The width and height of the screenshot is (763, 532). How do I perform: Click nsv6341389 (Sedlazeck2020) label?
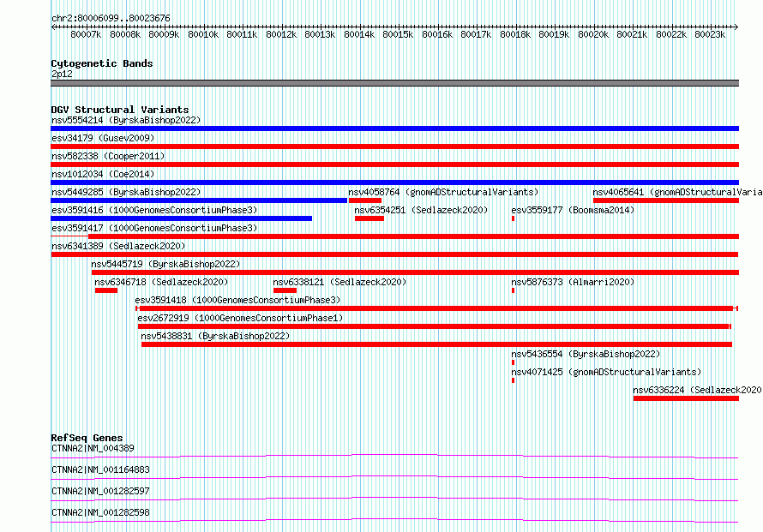tap(118, 246)
